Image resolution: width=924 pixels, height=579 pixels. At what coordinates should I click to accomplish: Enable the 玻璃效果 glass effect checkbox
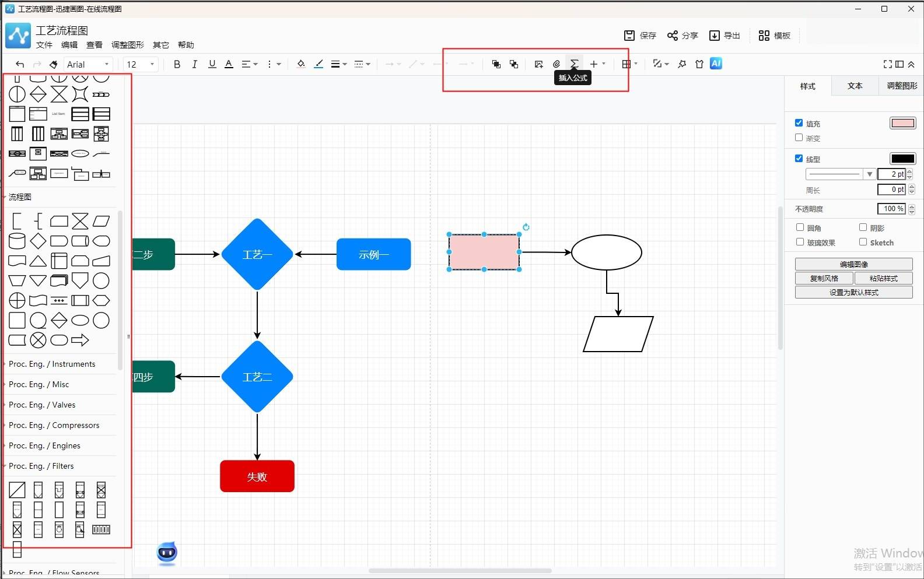tap(800, 242)
